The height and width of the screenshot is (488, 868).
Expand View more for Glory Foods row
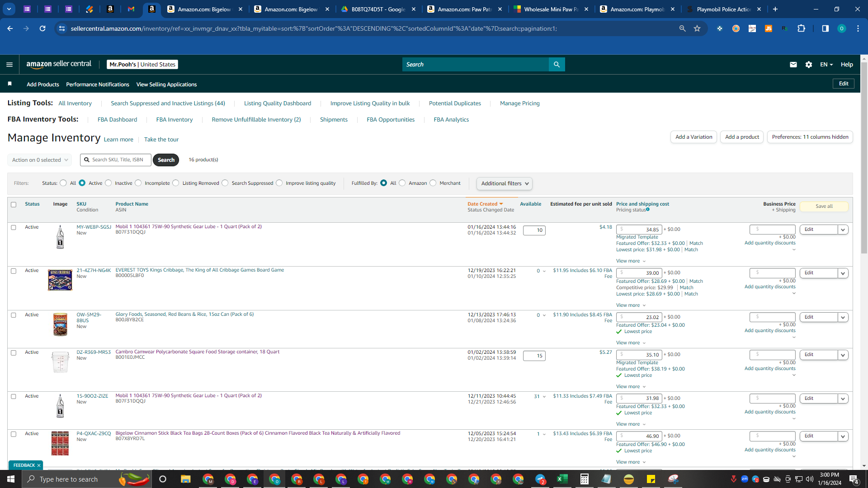pyautogui.click(x=631, y=343)
